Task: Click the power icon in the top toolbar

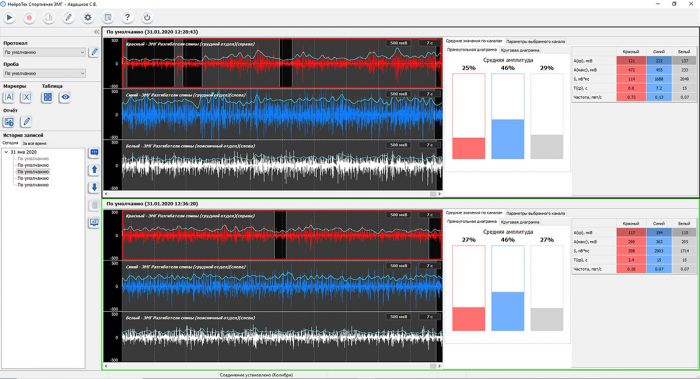Action: coord(147,17)
